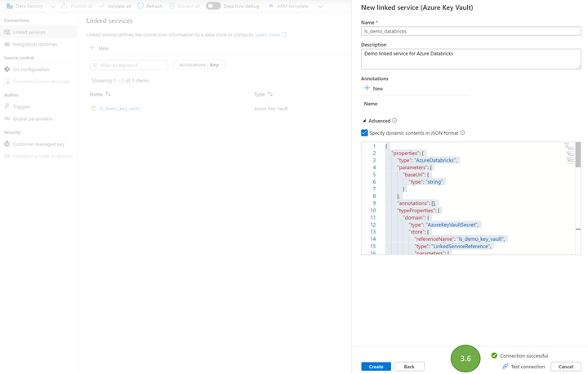Click the Linked services sidebar icon
Image resolution: width=588 pixels, height=374 pixels.
[7, 33]
